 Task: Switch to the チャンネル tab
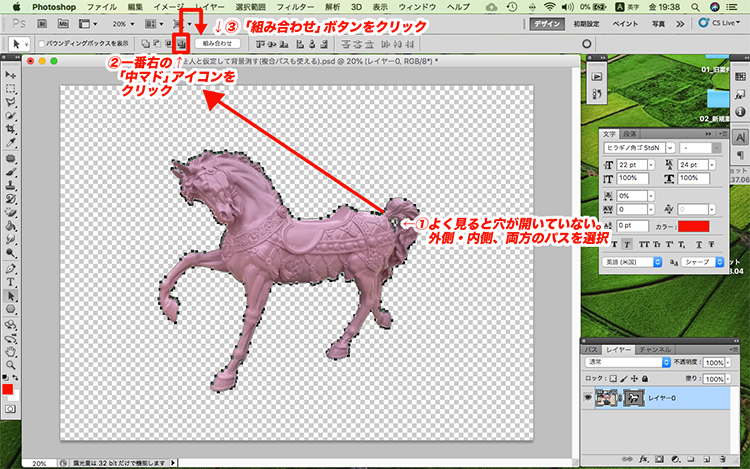[655, 349]
